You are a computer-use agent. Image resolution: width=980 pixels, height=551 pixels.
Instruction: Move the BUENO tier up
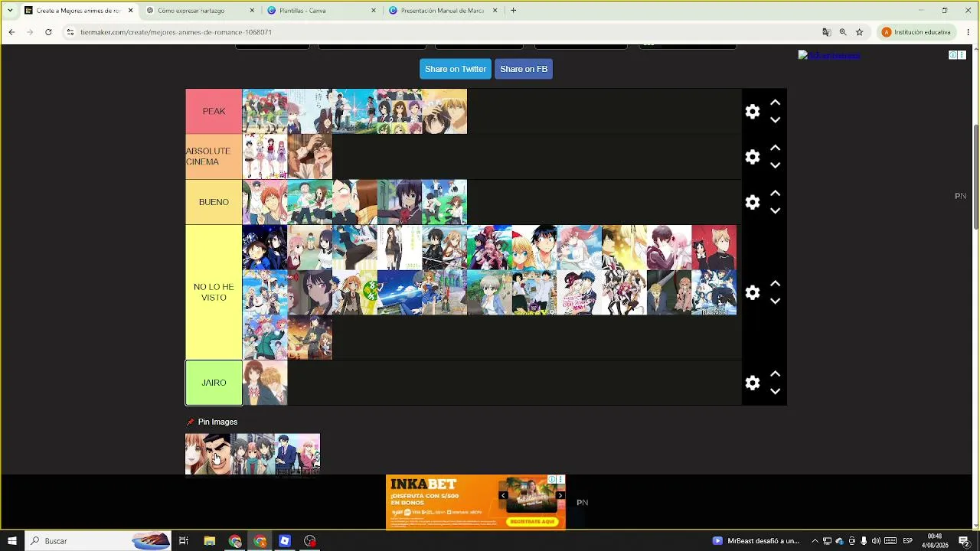pos(775,193)
